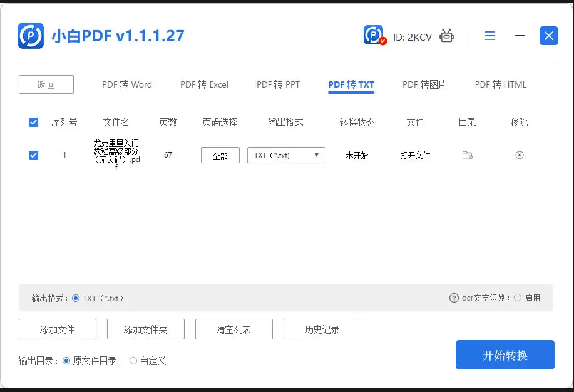The width and height of the screenshot is (574, 392).
Task: Click the OCR help question-mark icon
Action: pyautogui.click(x=453, y=298)
